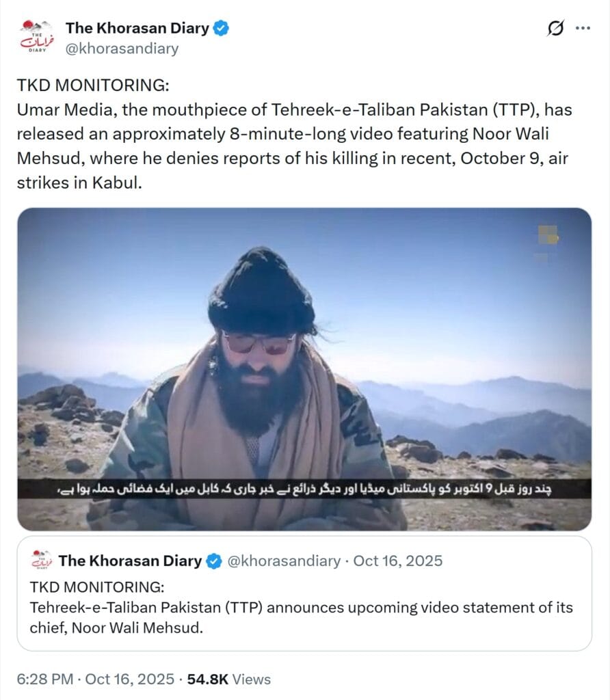Click the verified checkmark inside the quoted tweet
Viewport: 610px width, 700px height.
(212, 561)
